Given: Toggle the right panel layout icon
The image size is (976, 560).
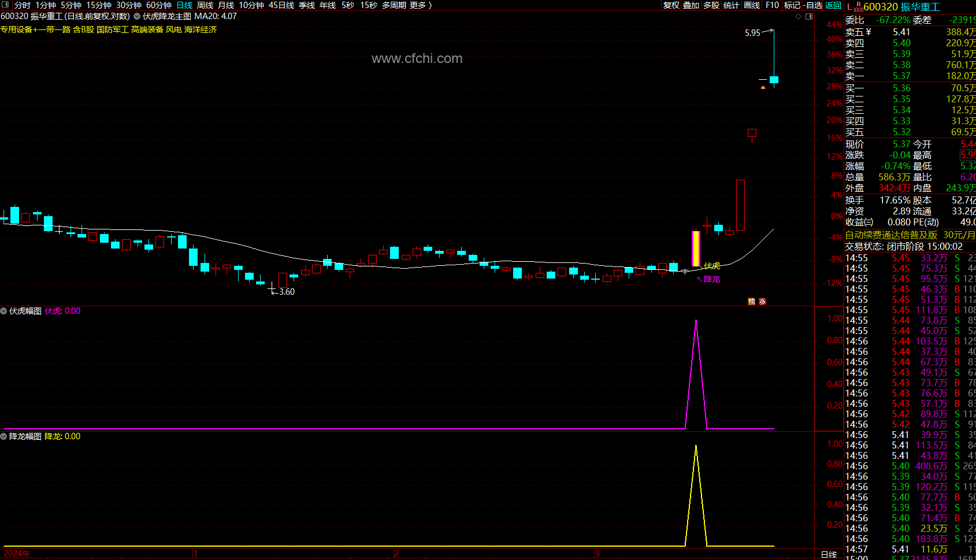Looking at the screenshot, I should pos(809,16).
